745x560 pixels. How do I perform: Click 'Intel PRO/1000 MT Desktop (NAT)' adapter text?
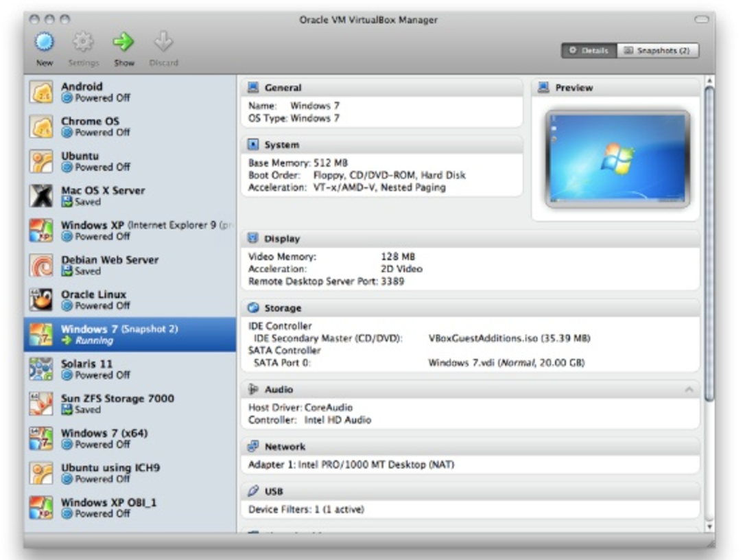coord(376,465)
